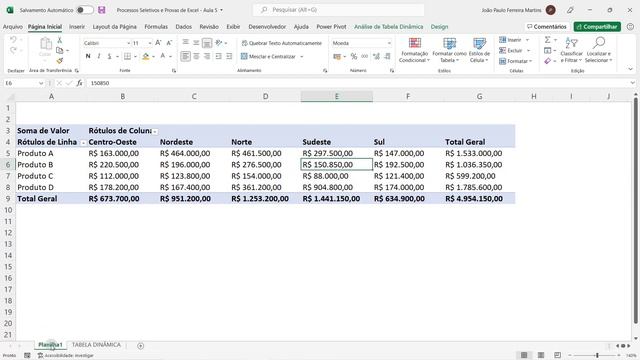Open Rótulos de Coluna filter dropdown
This screenshot has width=640, height=360.
click(x=155, y=131)
